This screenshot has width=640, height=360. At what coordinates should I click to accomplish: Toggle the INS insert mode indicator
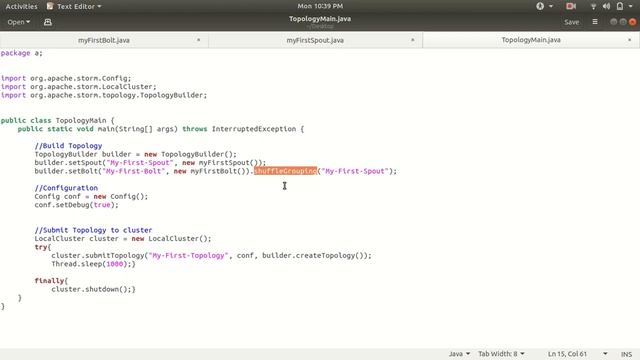[x=627, y=354]
